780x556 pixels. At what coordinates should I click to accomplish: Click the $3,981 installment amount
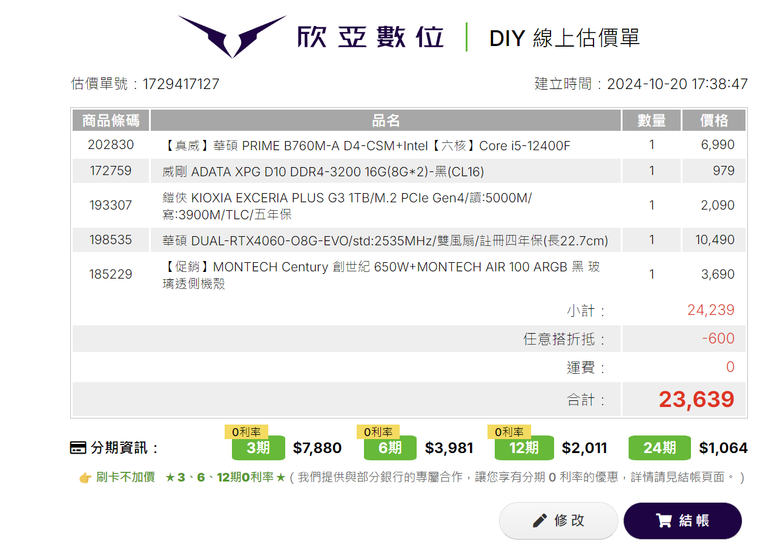pyautogui.click(x=449, y=448)
